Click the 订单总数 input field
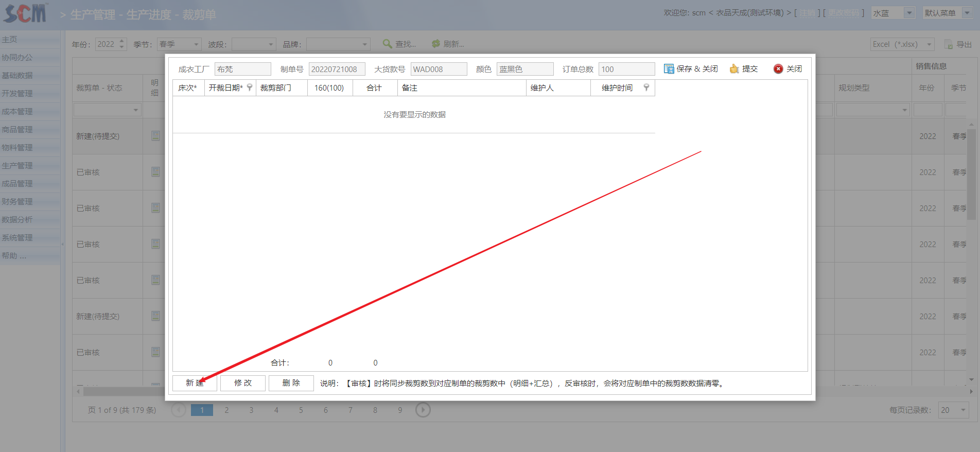 (626, 69)
